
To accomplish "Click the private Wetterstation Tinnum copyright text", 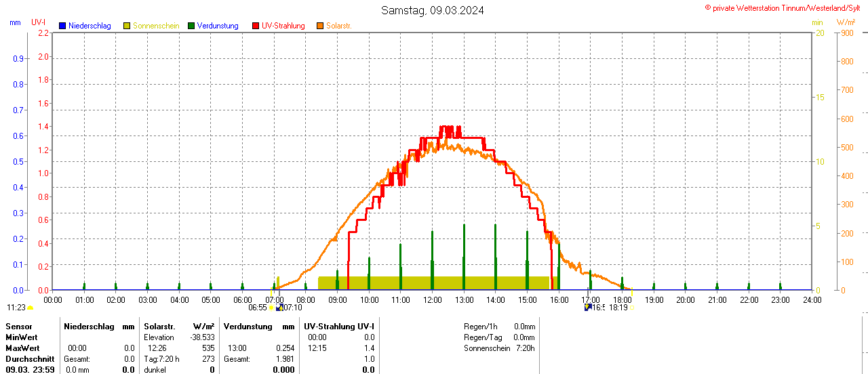I will click(784, 7).
